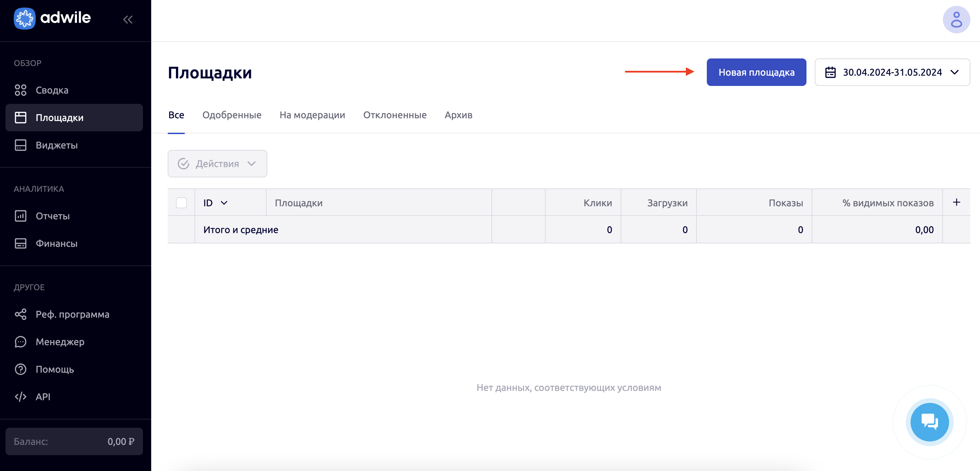Go to Реф. программа page
The image size is (980, 471).
pyautogui.click(x=72, y=315)
